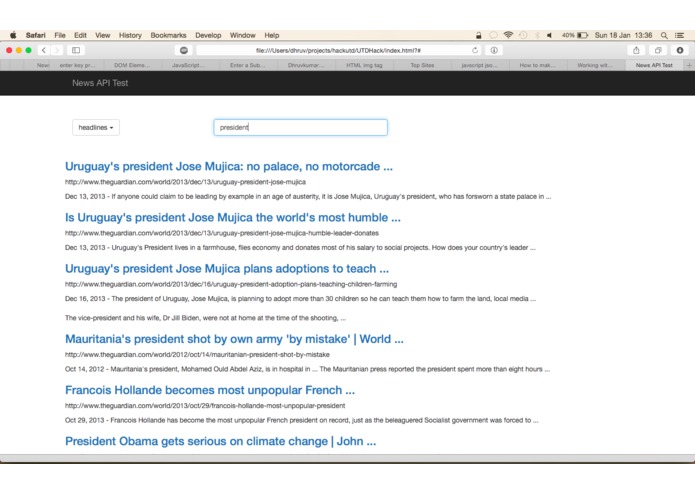695x494 pixels.
Task: Click the URL text ending 'adoption-plans-teaching-children-farming'
Action: click(231, 284)
